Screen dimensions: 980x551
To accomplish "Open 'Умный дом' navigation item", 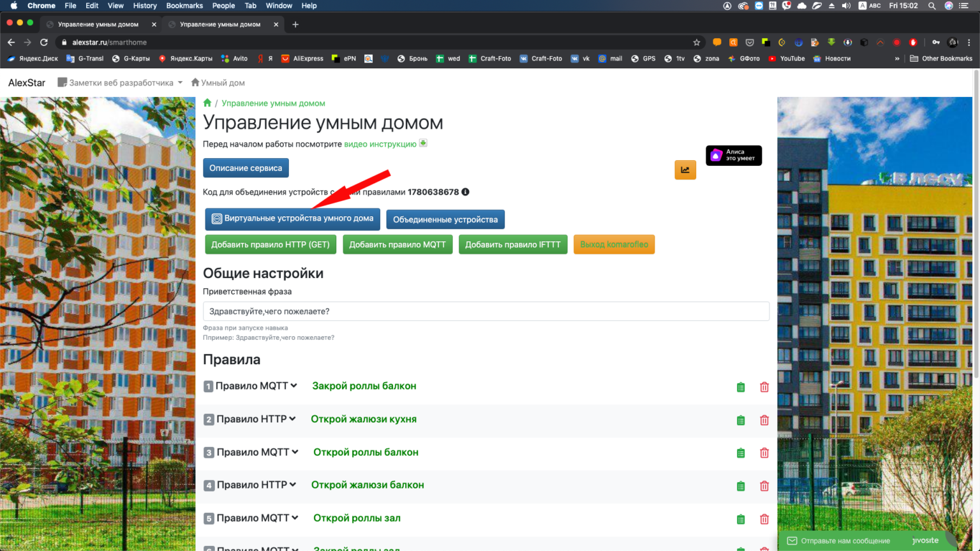I will [x=218, y=82].
